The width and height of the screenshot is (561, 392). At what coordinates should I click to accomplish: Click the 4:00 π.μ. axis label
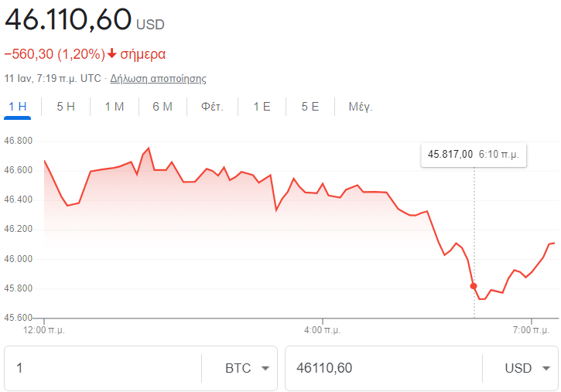[324, 330]
